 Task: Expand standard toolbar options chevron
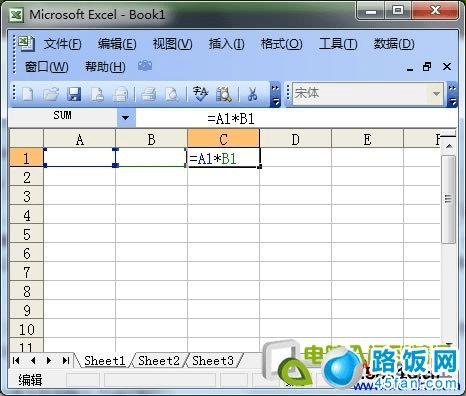tap(275, 95)
